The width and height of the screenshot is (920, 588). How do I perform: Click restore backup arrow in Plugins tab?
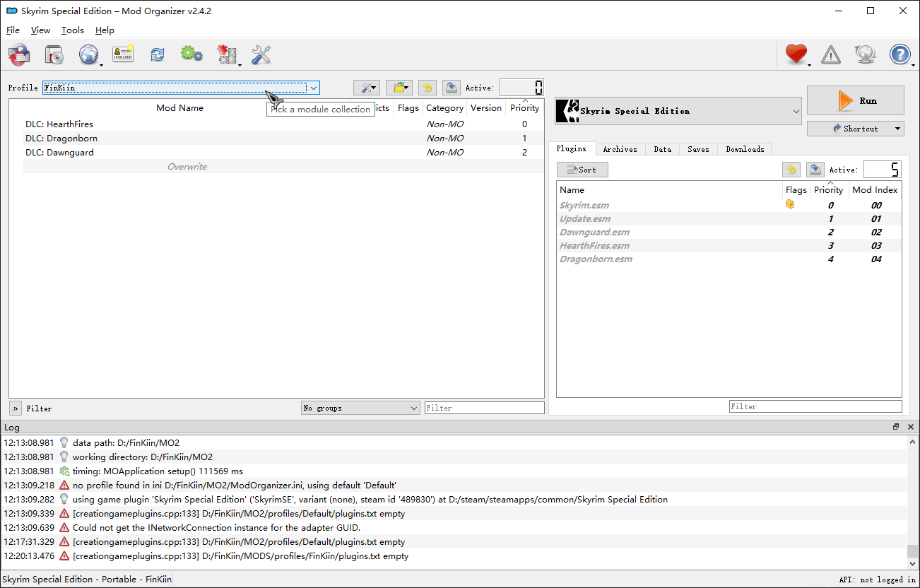click(x=791, y=170)
